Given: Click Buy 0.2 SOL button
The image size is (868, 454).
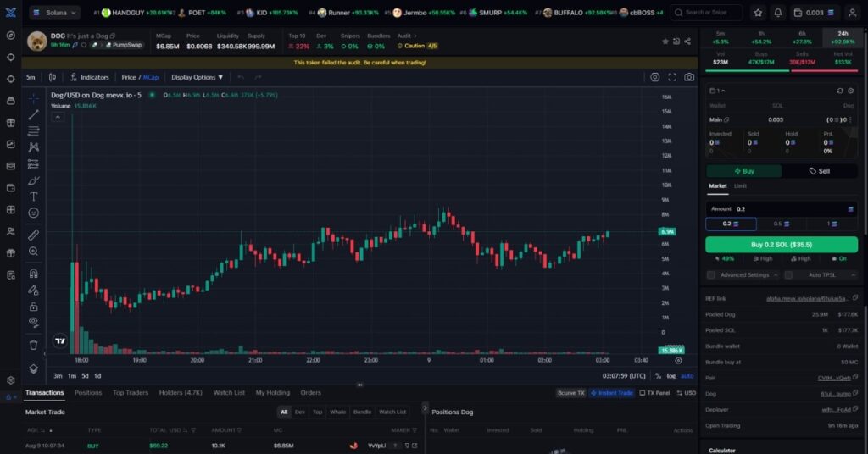Looking at the screenshot, I should pos(782,245).
